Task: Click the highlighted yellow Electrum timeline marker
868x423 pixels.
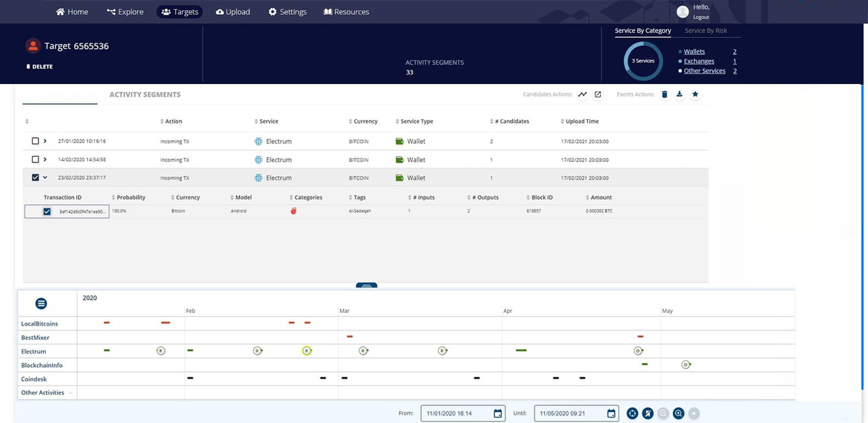Action: click(307, 351)
